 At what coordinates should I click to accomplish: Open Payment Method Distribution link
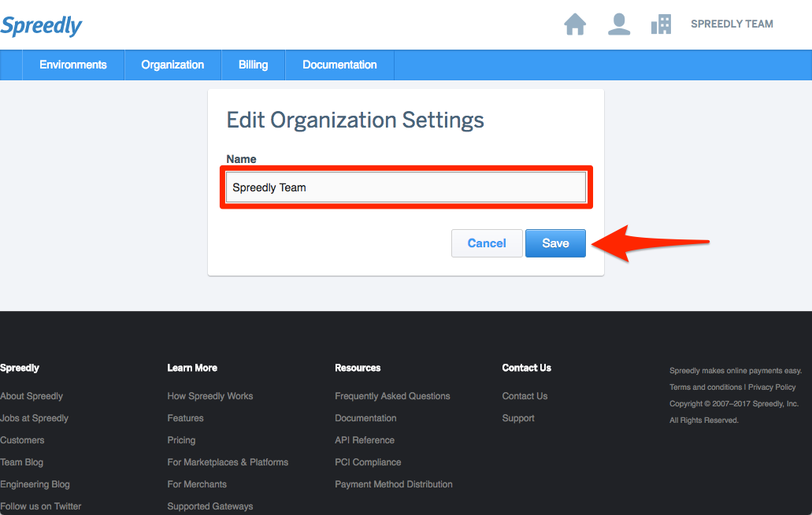[x=394, y=484]
